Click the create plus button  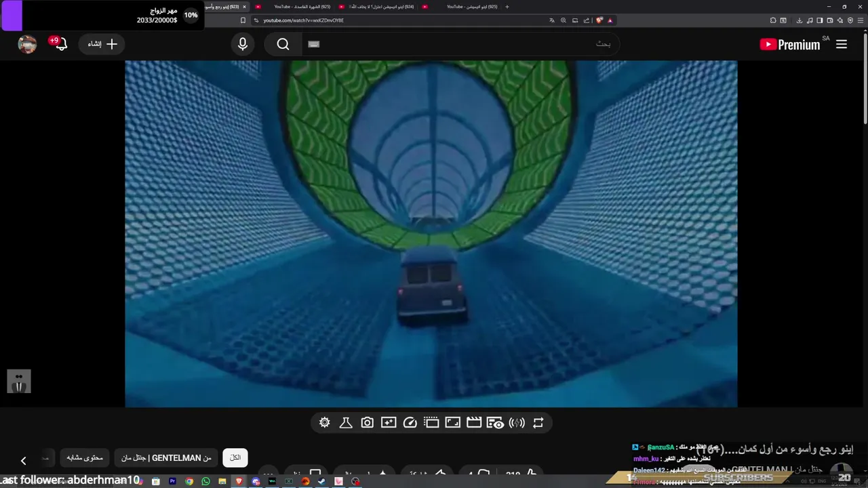(102, 44)
